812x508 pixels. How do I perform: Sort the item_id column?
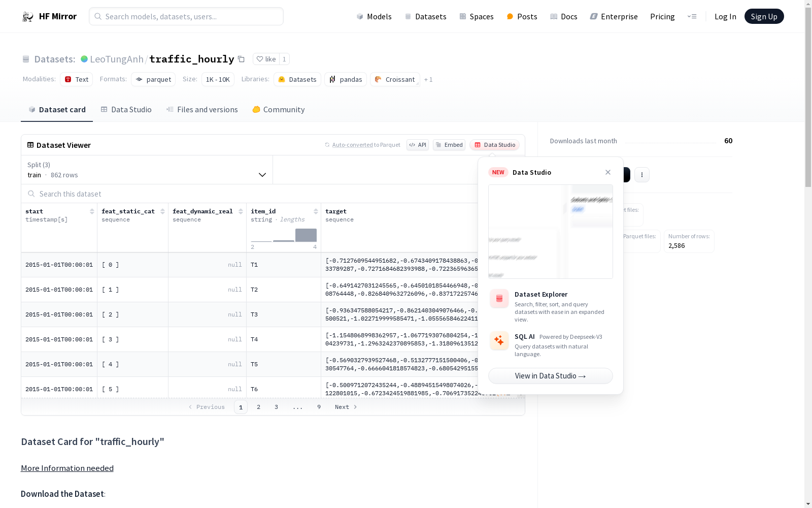click(x=316, y=211)
